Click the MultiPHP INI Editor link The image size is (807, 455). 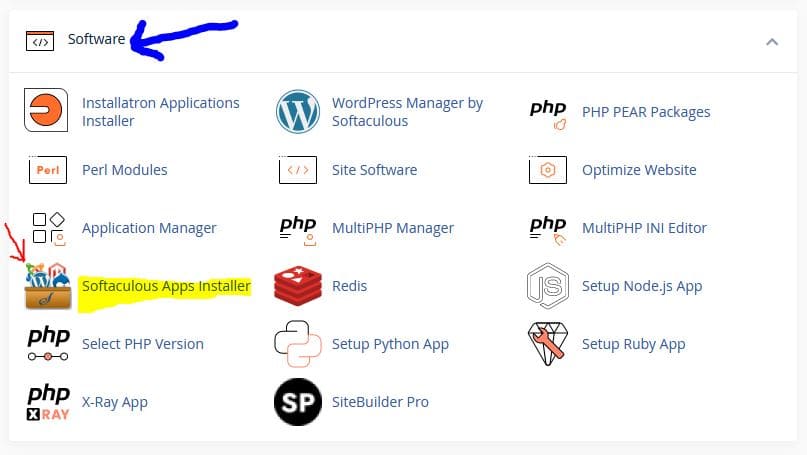click(644, 228)
